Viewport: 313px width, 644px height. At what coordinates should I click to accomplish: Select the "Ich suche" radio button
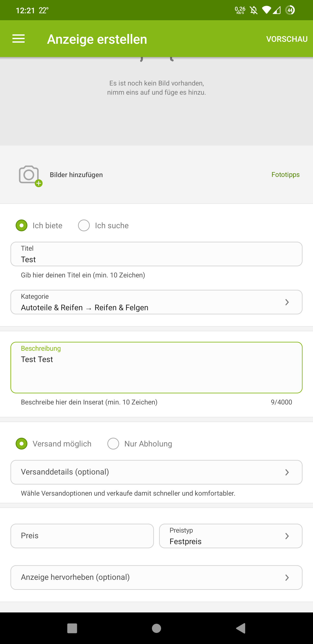click(84, 225)
